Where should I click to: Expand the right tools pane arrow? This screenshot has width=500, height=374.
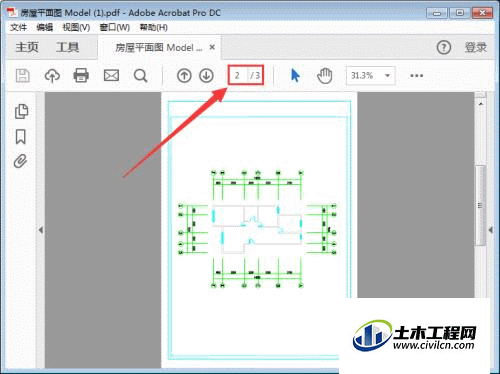tap(491, 230)
